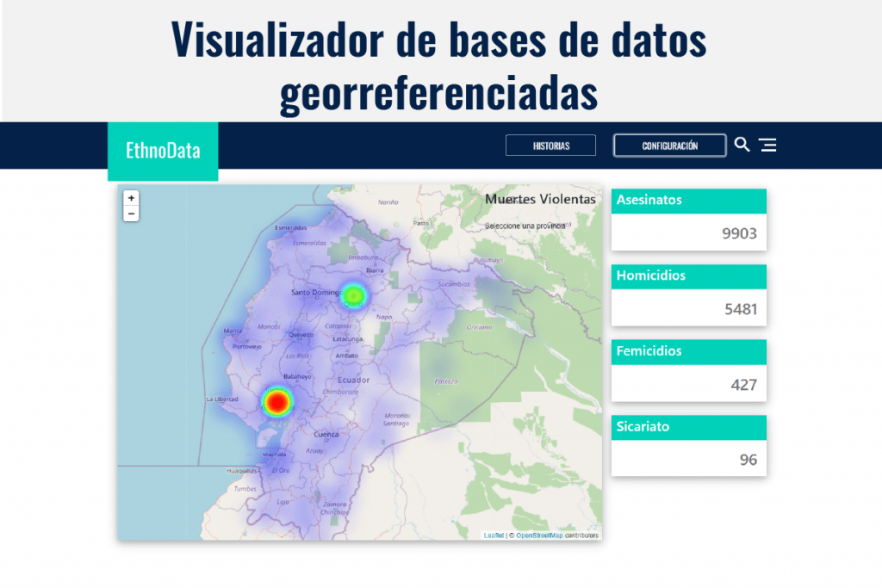The width and height of the screenshot is (882, 588).
Task: Click the red heatmap hotspot near Guayaquil
Action: coord(276,401)
